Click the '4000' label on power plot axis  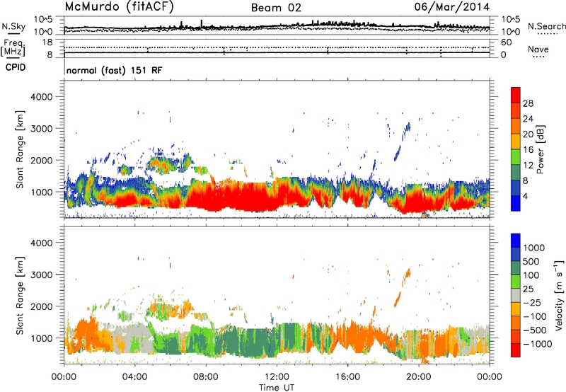click(x=41, y=97)
